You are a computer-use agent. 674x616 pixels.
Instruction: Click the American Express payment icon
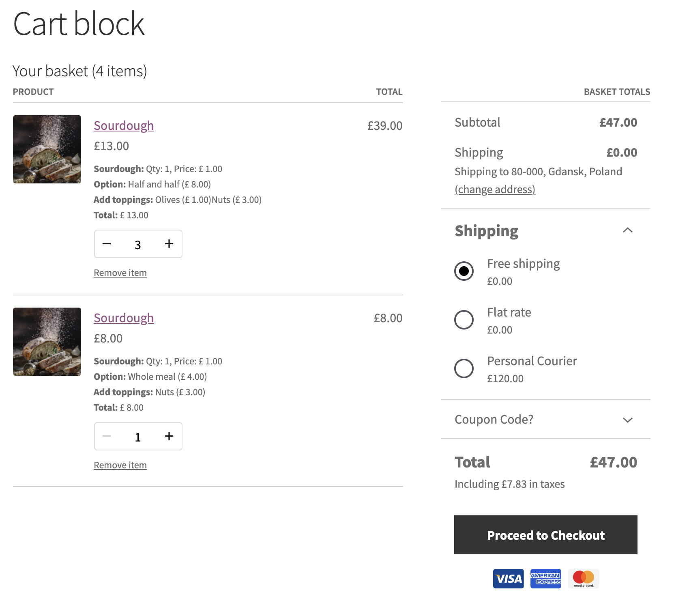[545, 579]
